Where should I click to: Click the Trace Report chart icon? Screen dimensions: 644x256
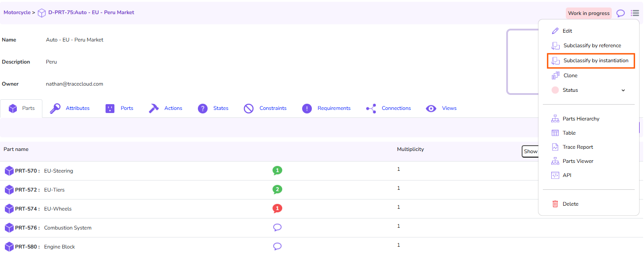pyautogui.click(x=555, y=147)
